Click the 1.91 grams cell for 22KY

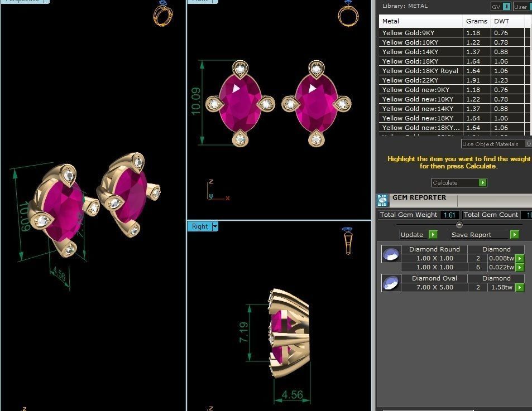click(x=477, y=80)
